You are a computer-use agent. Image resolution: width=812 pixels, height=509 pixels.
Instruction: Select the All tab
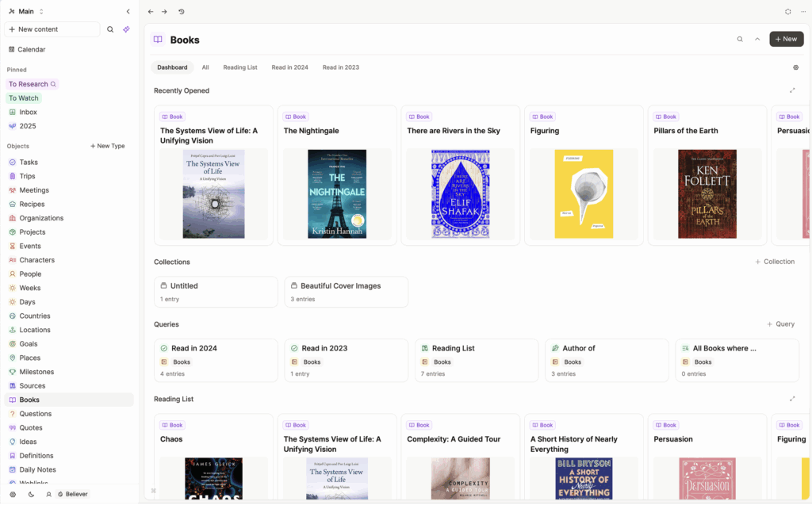coord(205,67)
